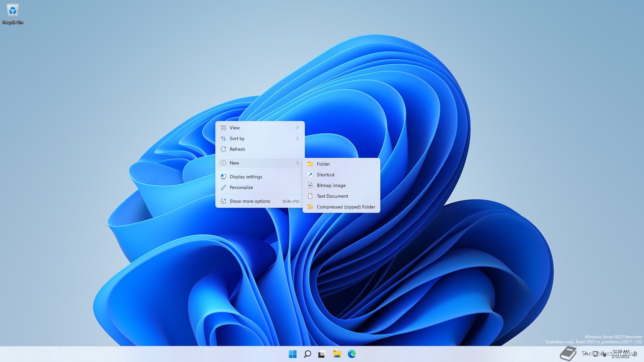Viewport: 644px width, 362px height.
Task: Click the Personalize brush icon
Action: [x=223, y=187]
